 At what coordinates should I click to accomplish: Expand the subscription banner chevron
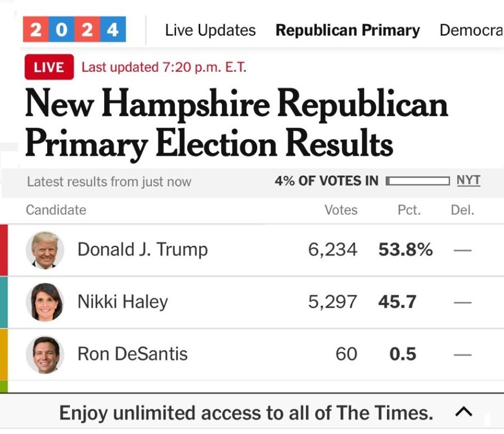pos(464,412)
